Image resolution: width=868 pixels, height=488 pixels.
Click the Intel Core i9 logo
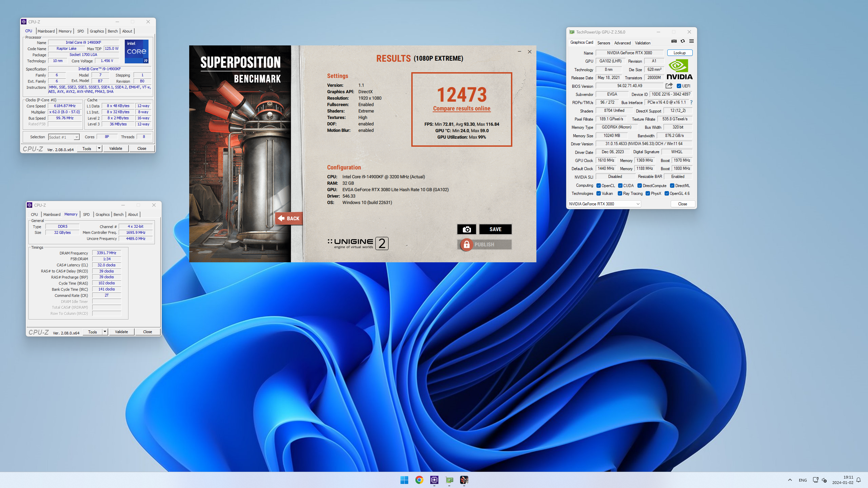click(x=137, y=52)
